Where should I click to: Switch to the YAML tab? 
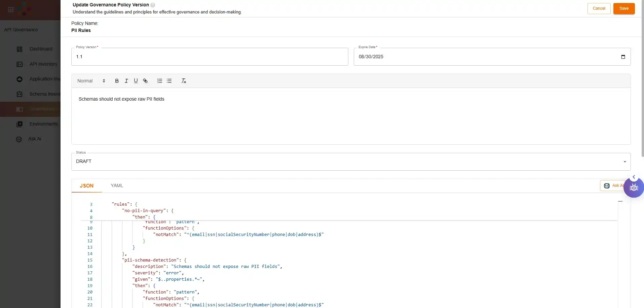coord(117,186)
